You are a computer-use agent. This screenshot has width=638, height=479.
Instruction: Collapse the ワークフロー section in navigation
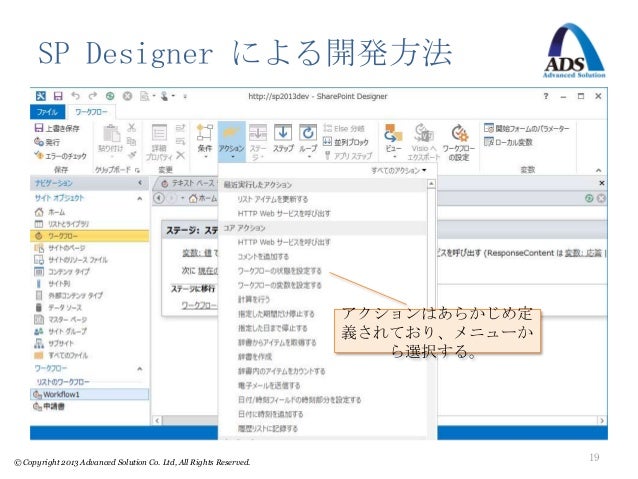click(x=140, y=369)
